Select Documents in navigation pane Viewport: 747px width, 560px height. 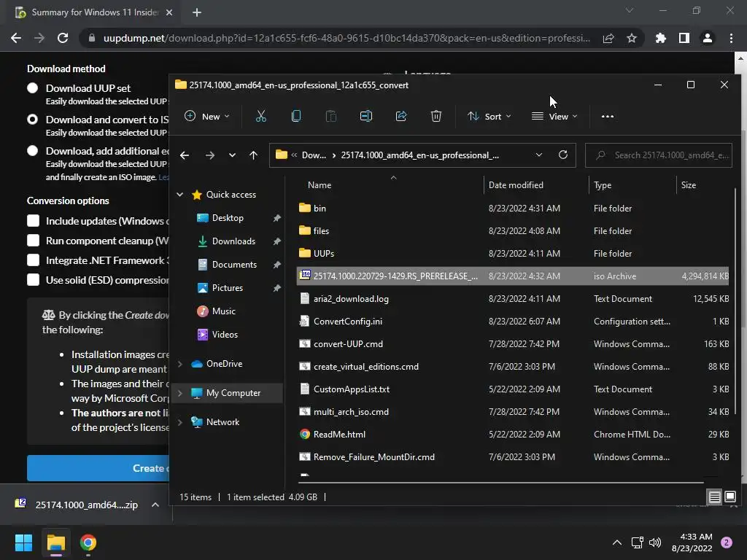tap(234, 264)
